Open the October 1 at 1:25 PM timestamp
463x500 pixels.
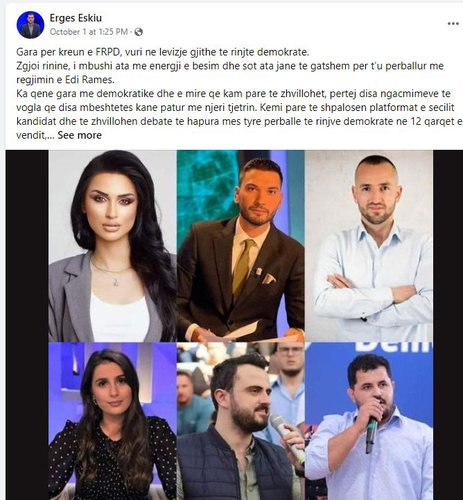coord(89,32)
